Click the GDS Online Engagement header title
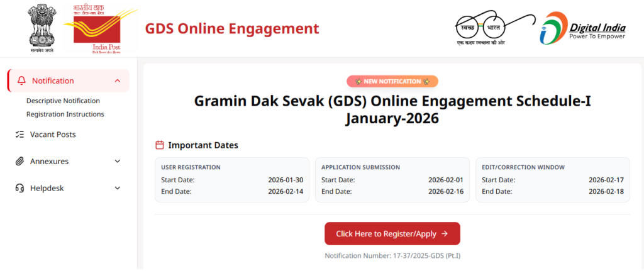This screenshot has width=644, height=271. click(x=232, y=29)
